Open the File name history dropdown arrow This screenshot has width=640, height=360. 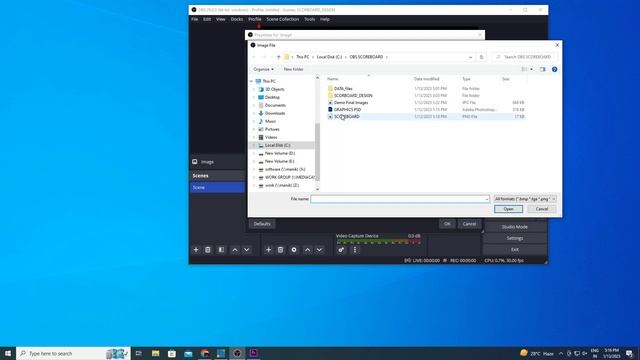[x=487, y=199]
